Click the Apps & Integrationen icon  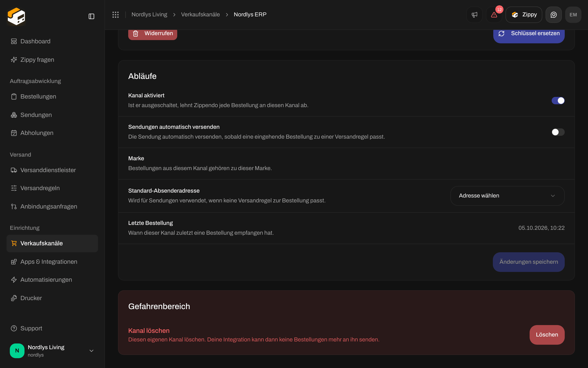[14, 262]
